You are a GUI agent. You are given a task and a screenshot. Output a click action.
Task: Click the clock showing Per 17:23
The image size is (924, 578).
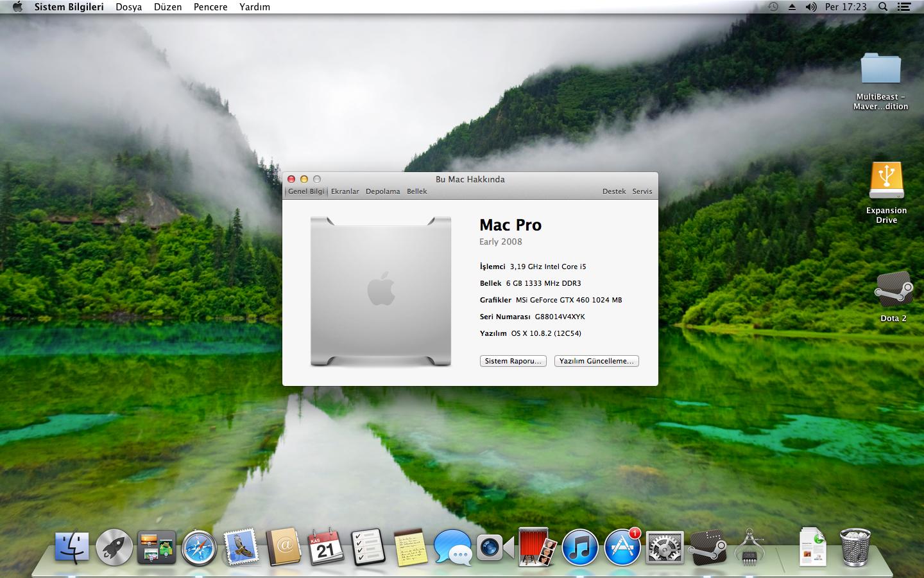[x=846, y=7]
